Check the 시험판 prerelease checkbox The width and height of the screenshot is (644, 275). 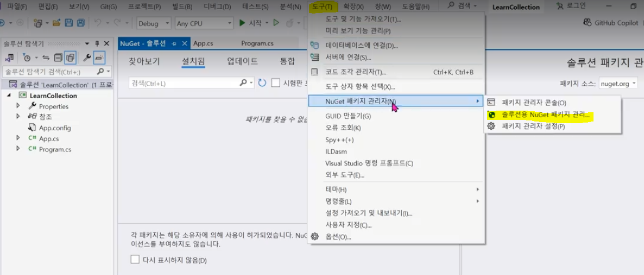[x=276, y=83]
